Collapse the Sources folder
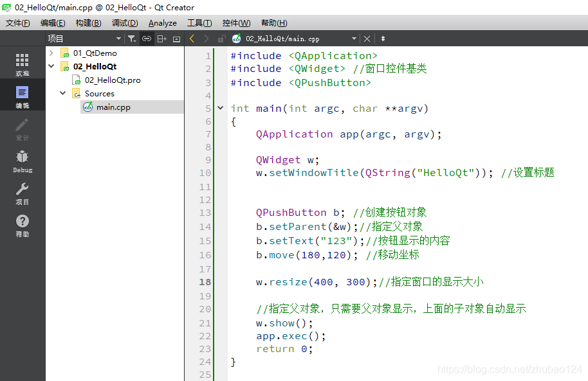The image size is (588, 381). pos(63,93)
